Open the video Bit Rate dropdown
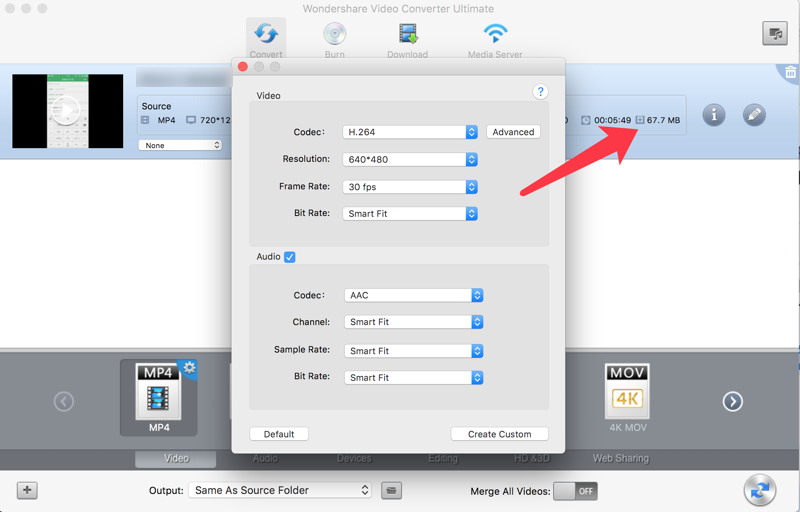 [x=410, y=214]
